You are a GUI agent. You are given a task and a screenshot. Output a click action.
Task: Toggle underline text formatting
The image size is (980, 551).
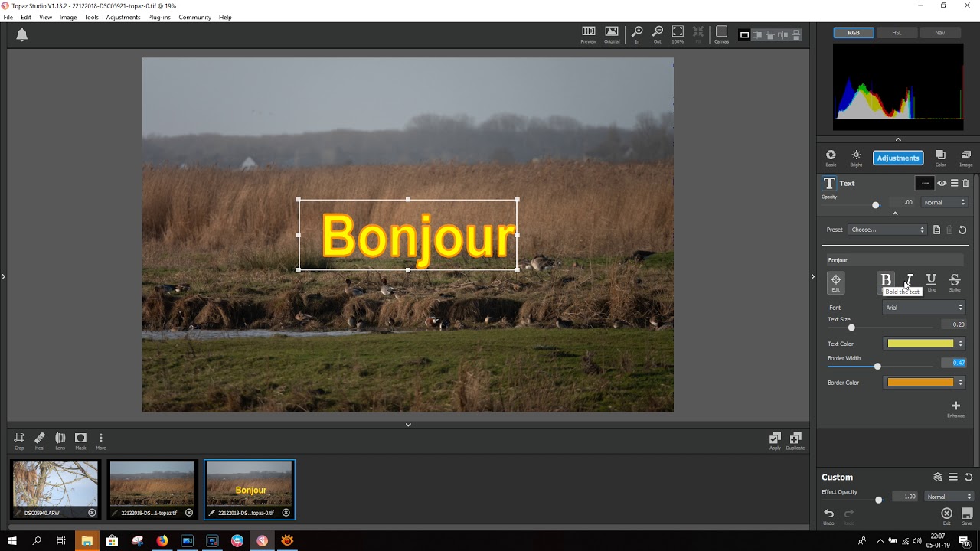click(931, 282)
